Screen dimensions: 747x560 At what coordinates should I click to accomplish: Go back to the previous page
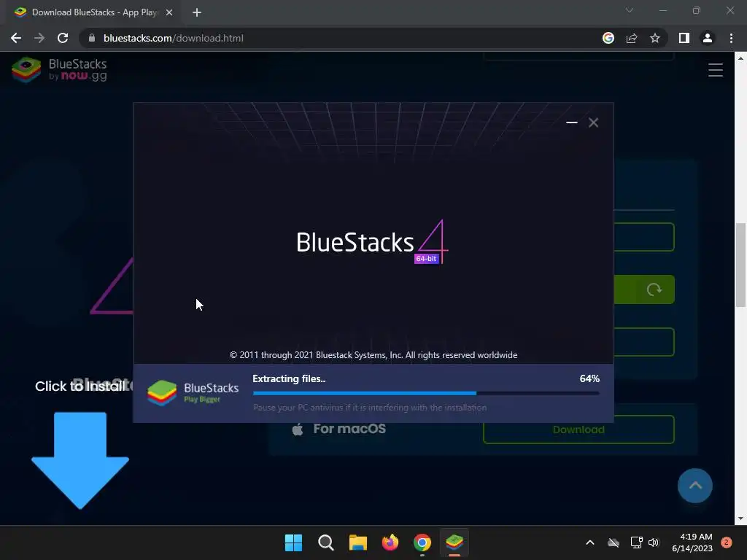(16, 38)
